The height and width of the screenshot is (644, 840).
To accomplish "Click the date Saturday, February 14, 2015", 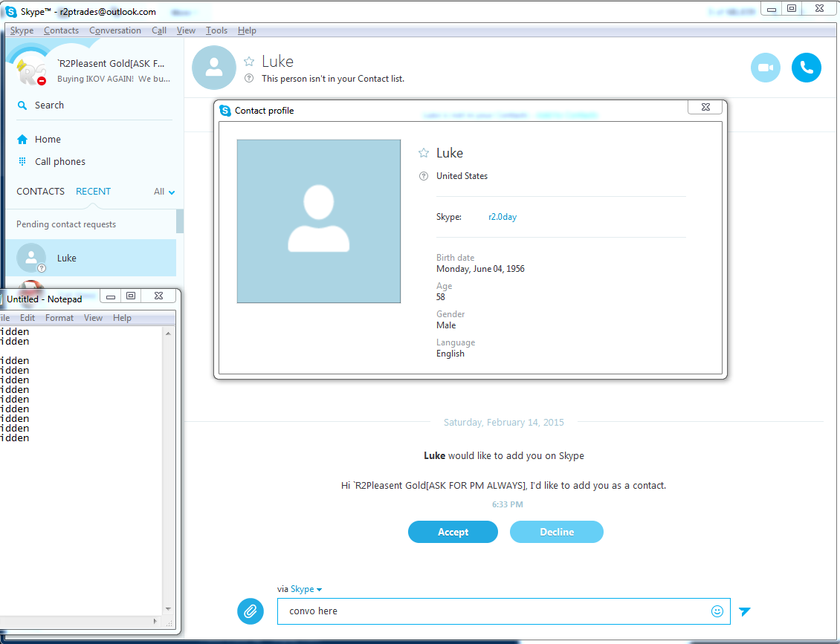I will point(503,423).
